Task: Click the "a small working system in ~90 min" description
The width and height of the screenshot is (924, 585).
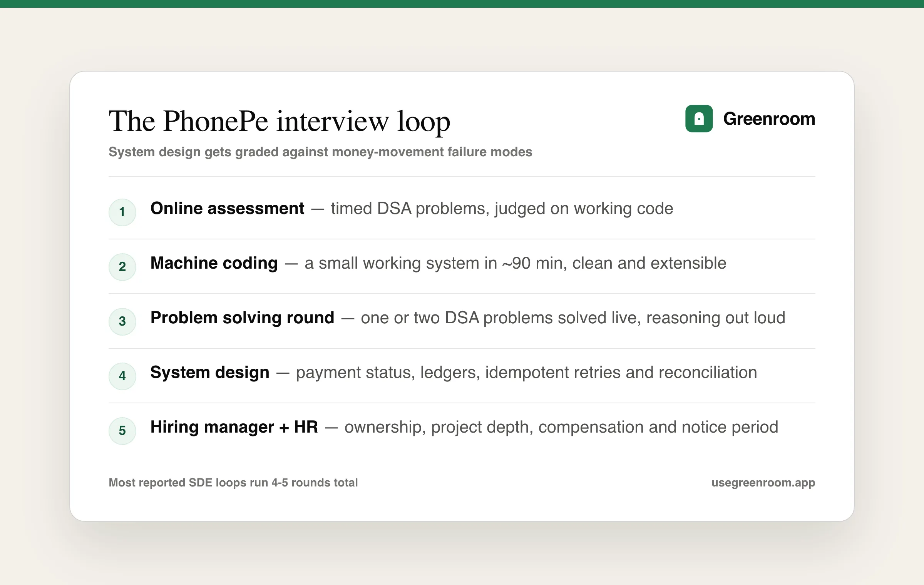Action: [x=516, y=263]
